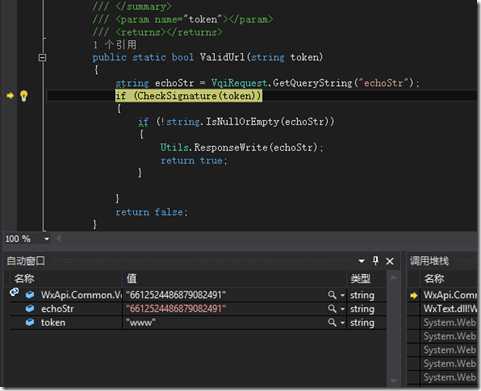
Task: Click the magnifier visualizer for token value
Action: 331,322
